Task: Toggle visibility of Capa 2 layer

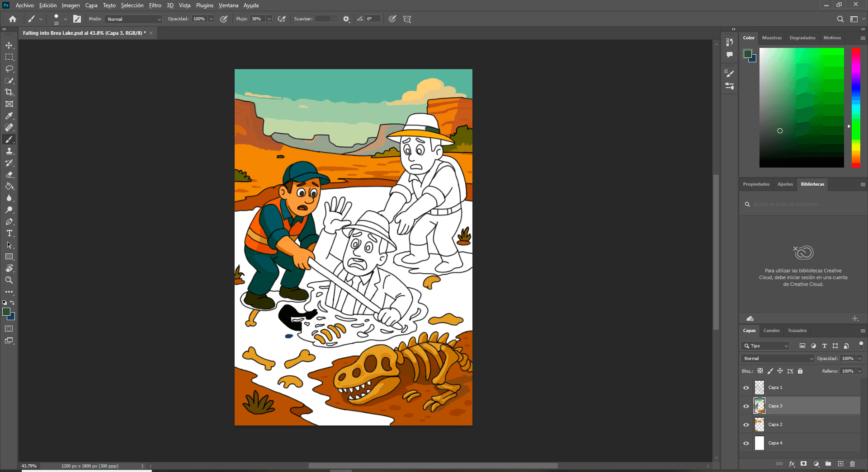Action: pyautogui.click(x=746, y=425)
